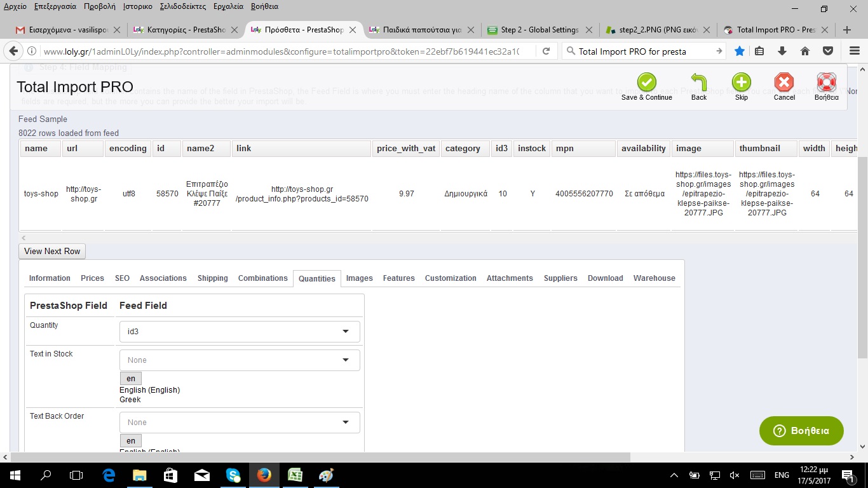Focus the URL address bar
This screenshot has height=488, width=868.
coord(281,51)
